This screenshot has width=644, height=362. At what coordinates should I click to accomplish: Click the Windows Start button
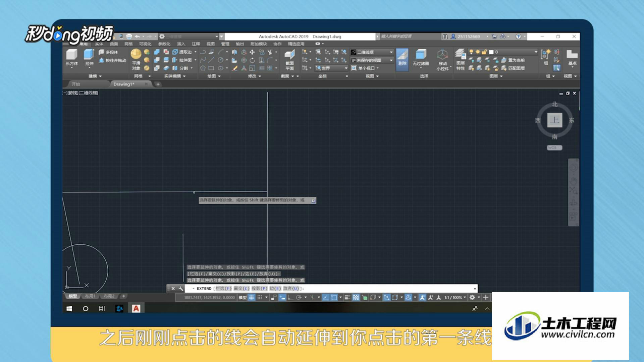coord(69,308)
